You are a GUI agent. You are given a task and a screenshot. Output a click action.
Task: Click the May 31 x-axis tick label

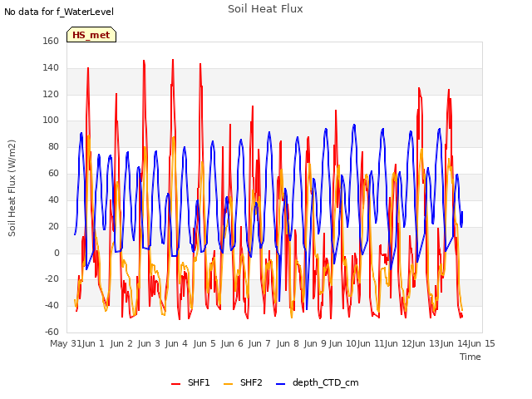(x=66, y=343)
